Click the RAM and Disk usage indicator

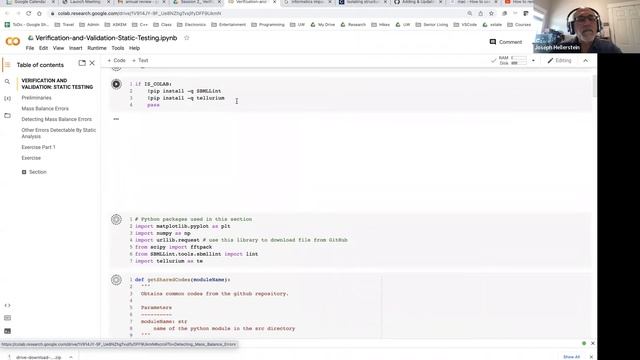coord(512,60)
